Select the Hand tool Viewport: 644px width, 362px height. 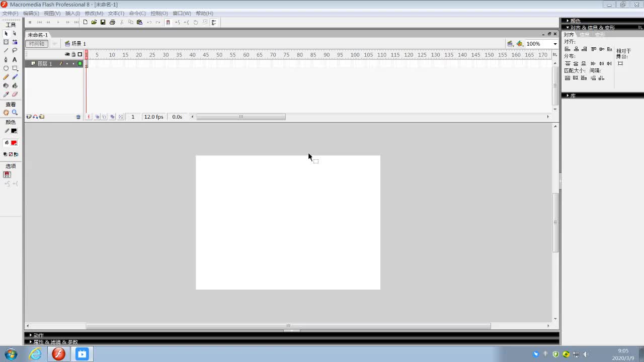click(6, 113)
